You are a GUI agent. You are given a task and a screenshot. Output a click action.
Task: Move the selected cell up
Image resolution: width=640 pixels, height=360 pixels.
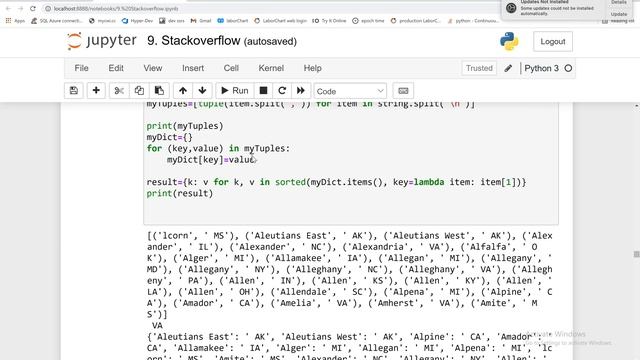click(183, 91)
